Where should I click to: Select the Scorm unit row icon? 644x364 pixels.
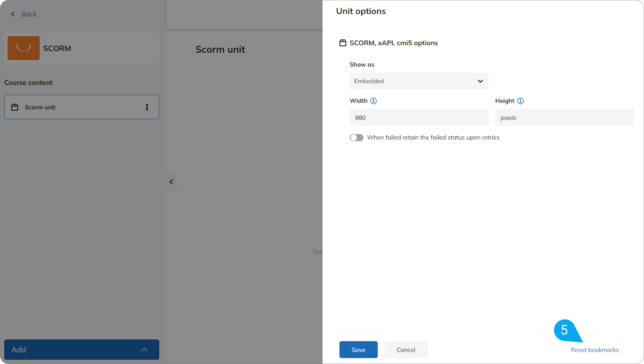click(15, 107)
